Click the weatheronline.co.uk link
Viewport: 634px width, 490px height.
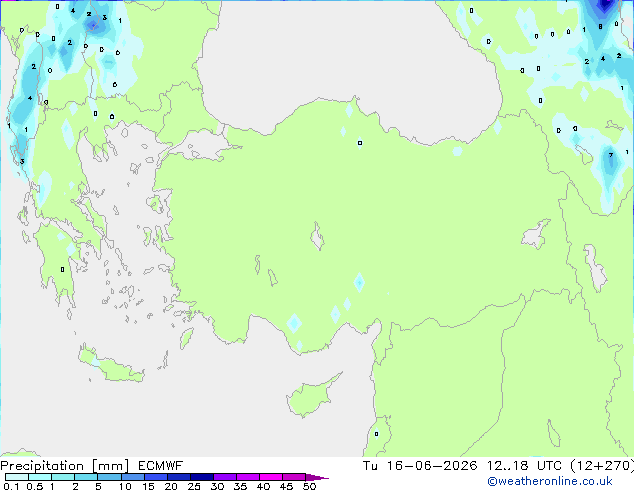click(x=550, y=482)
